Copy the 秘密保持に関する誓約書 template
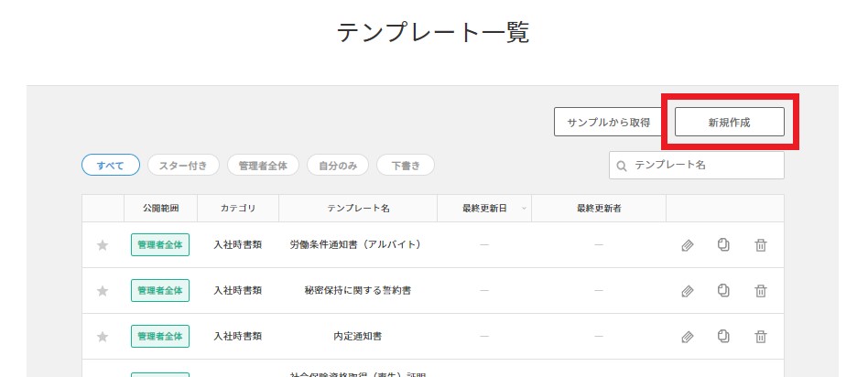 (x=723, y=291)
